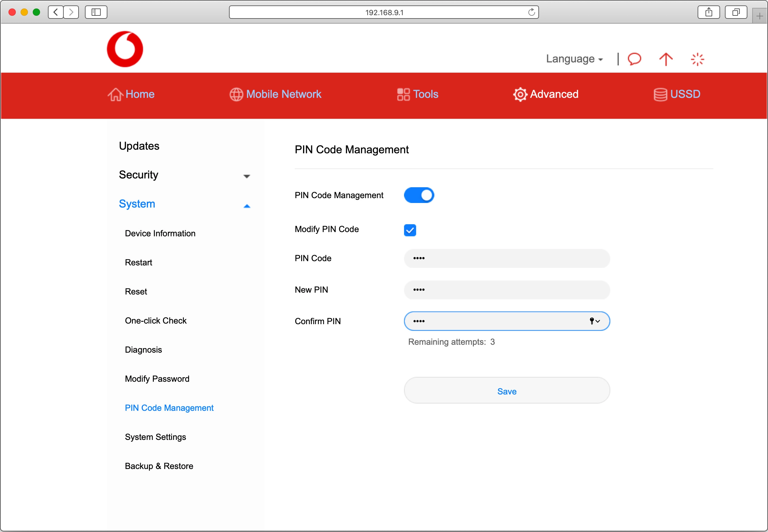Open the Mobile Network tab
Screen dimensions: 768x532
click(x=275, y=94)
